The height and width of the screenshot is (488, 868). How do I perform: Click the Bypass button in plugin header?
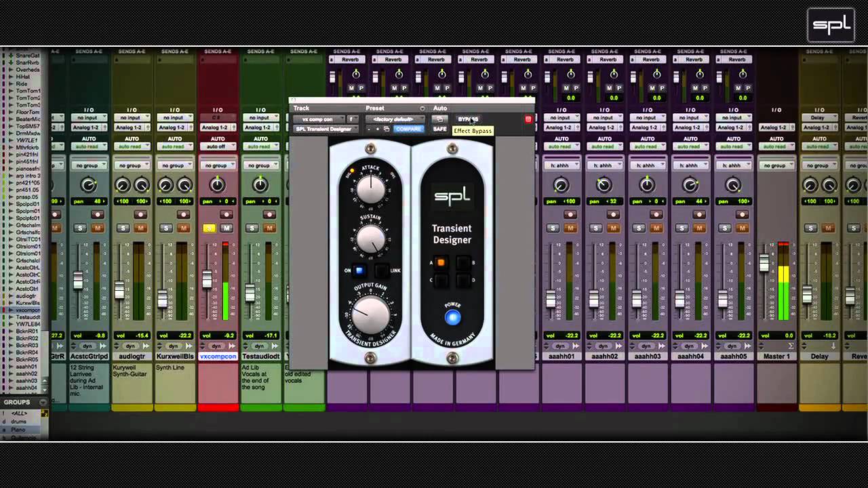tap(468, 119)
